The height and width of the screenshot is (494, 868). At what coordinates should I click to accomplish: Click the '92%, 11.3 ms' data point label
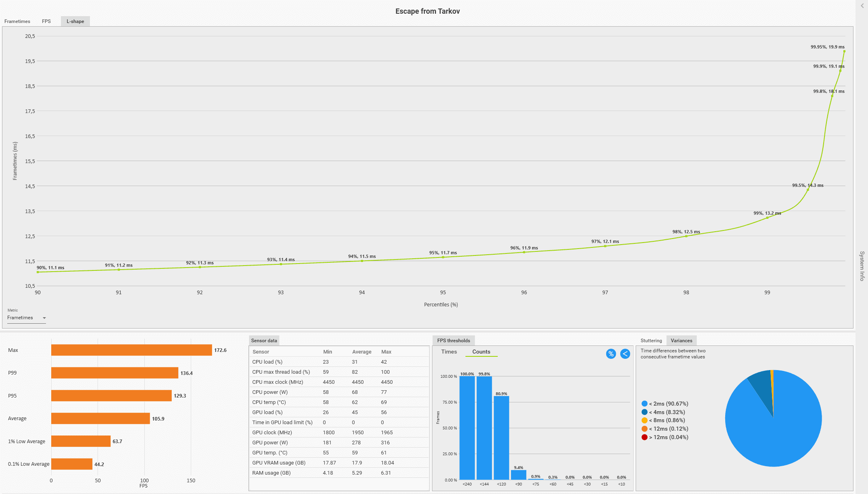[200, 263]
